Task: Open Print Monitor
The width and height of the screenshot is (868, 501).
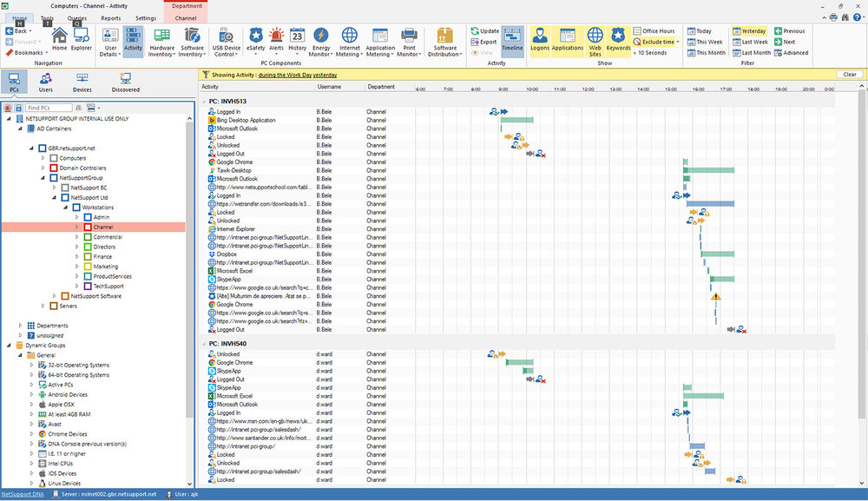Action: [x=409, y=42]
